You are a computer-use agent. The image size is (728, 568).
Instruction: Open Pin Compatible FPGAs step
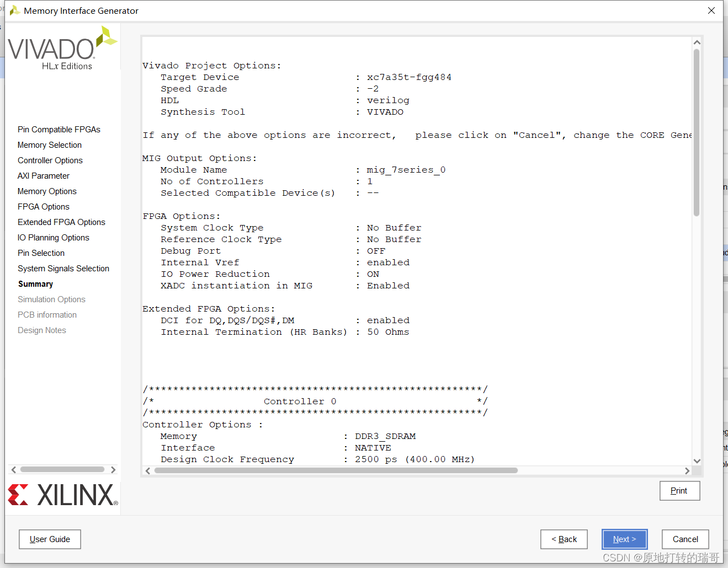[59, 130]
